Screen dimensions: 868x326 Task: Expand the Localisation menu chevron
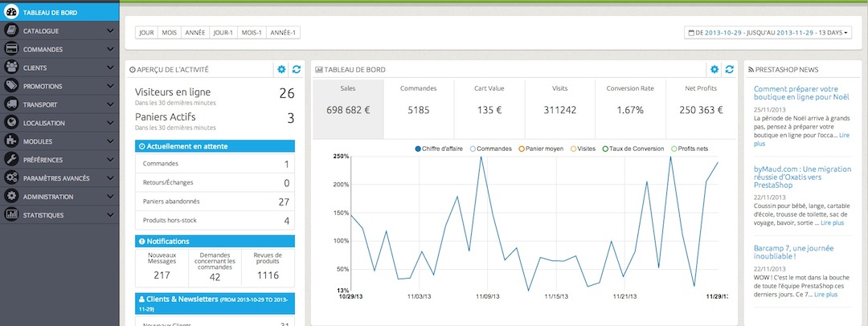click(x=110, y=123)
